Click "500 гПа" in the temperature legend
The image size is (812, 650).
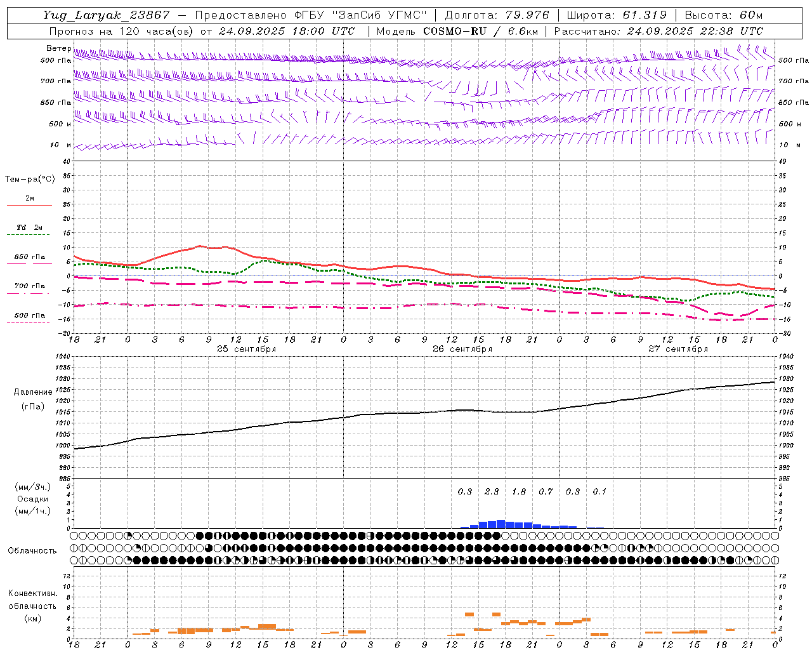click(x=29, y=315)
